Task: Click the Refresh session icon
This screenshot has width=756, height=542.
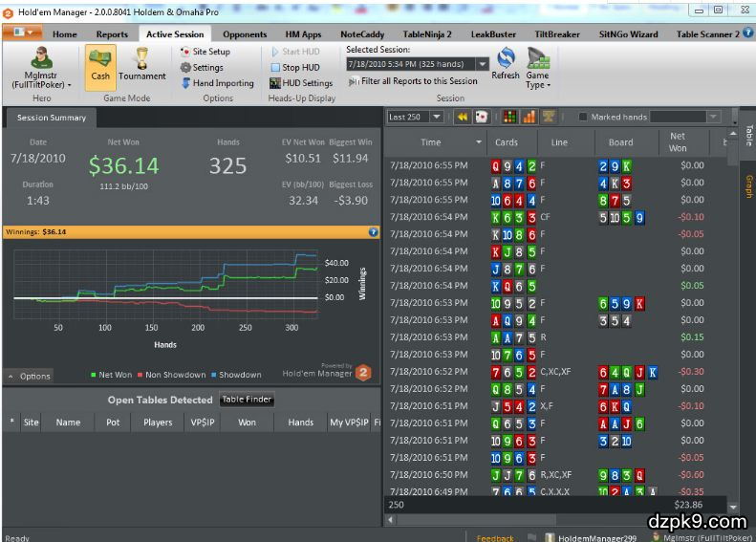Action: pos(506,64)
